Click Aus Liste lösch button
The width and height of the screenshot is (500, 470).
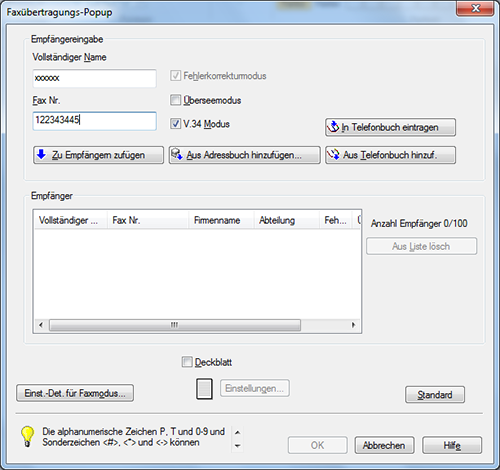(x=421, y=246)
